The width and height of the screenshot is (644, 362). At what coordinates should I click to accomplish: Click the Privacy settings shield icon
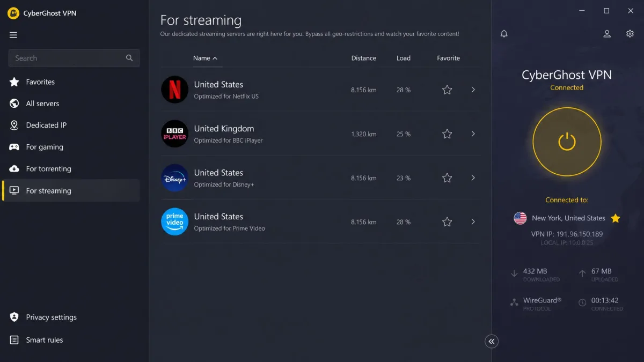coord(14,317)
